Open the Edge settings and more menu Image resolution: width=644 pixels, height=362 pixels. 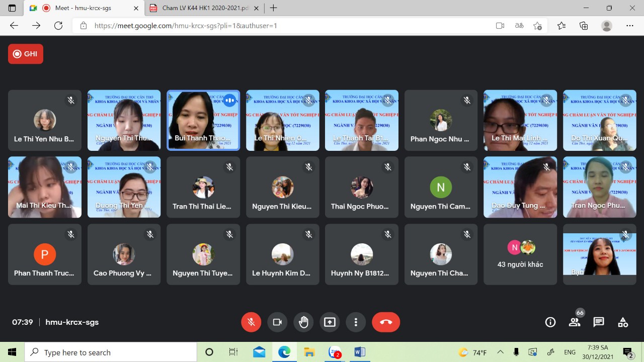pyautogui.click(x=630, y=26)
